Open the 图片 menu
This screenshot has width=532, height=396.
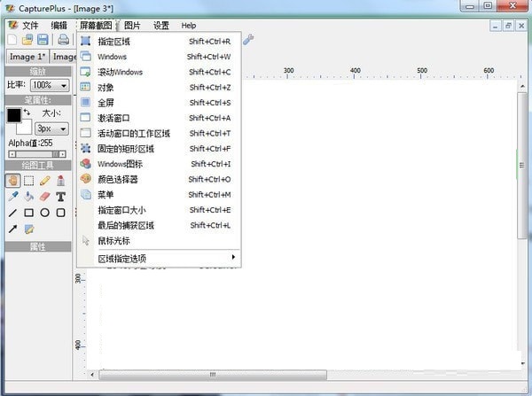pos(132,26)
